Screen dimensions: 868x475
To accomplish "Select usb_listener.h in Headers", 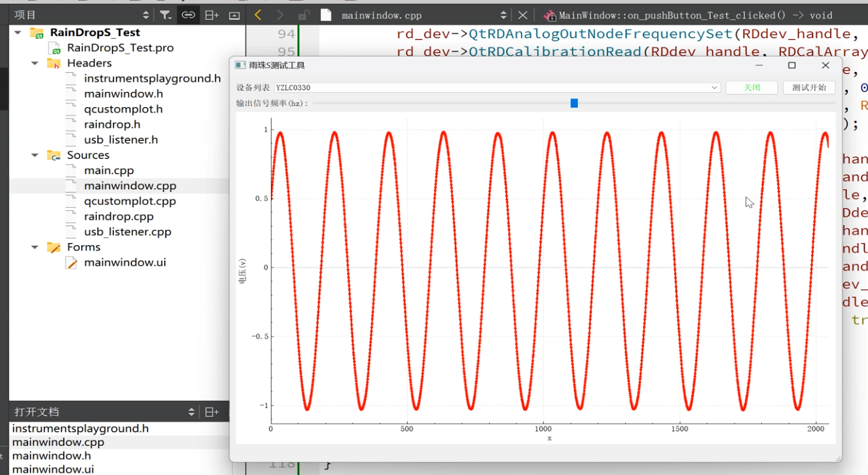I will click(x=121, y=140).
